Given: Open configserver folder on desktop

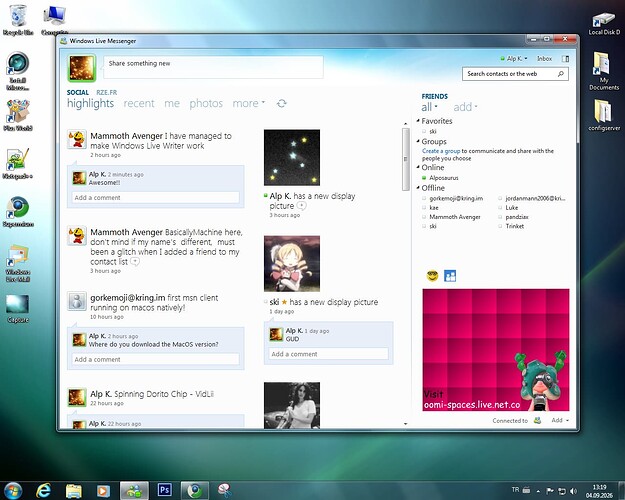Looking at the screenshot, I should (604, 115).
